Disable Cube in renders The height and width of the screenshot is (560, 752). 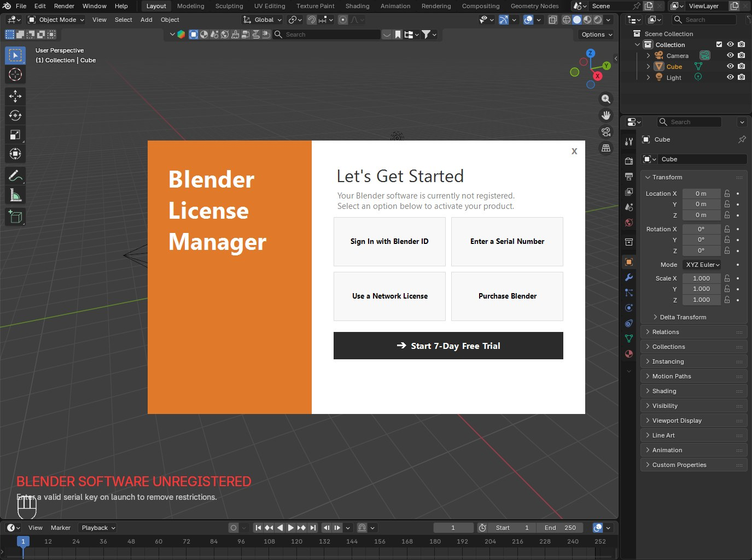pyautogui.click(x=741, y=66)
